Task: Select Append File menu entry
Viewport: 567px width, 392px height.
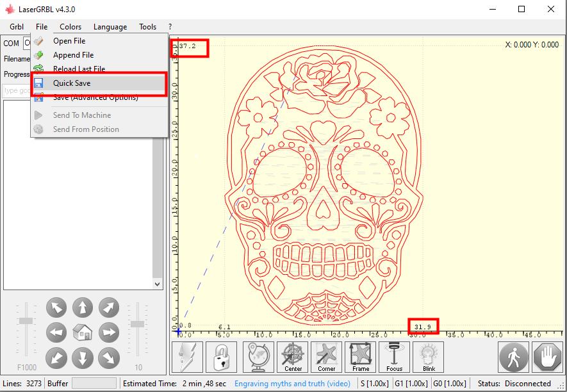Action: tap(99, 55)
